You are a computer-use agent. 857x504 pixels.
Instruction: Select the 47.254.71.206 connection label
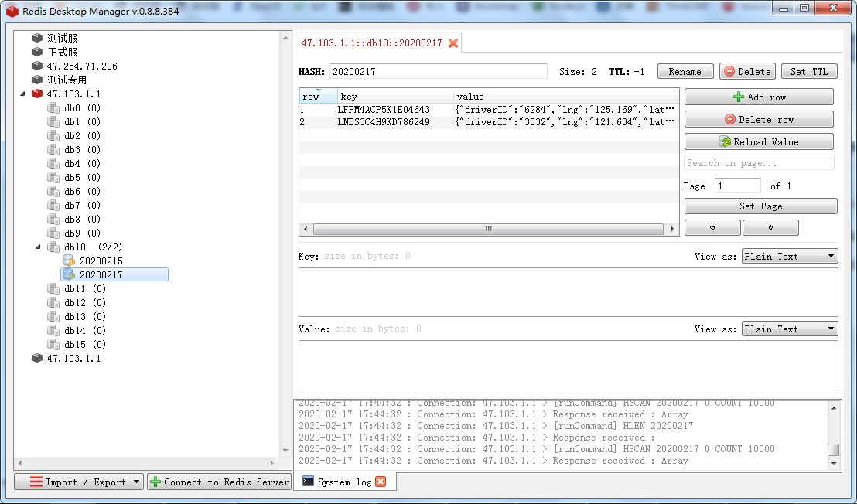(82, 66)
